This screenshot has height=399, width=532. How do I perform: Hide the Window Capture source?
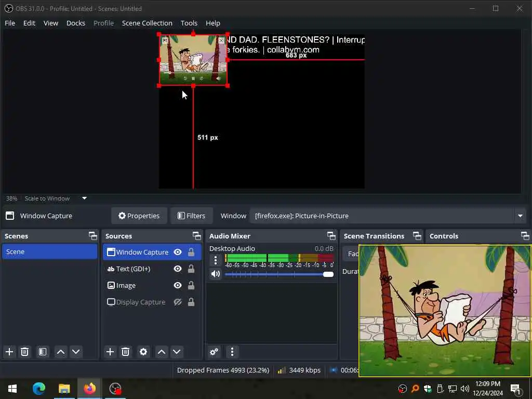click(178, 252)
